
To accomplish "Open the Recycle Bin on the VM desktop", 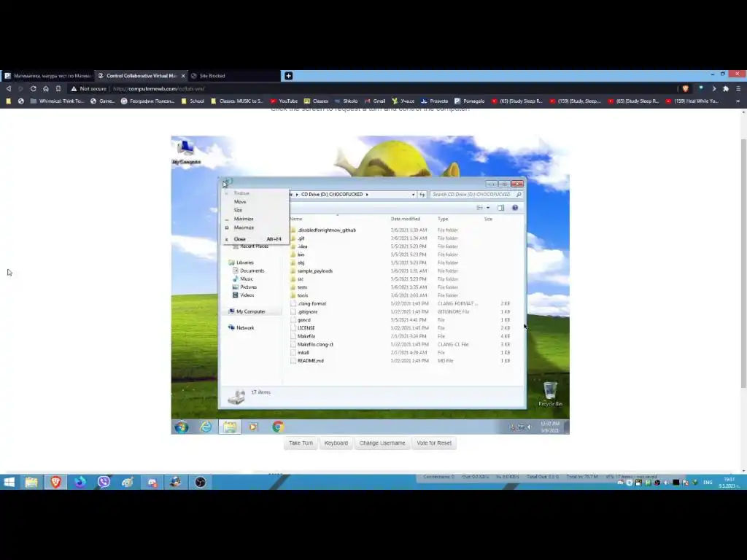I will pyautogui.click(x=550, y=394).
